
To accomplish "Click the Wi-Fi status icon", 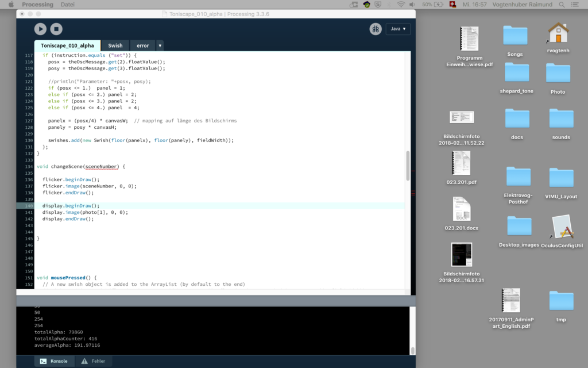I will (400, 4).
